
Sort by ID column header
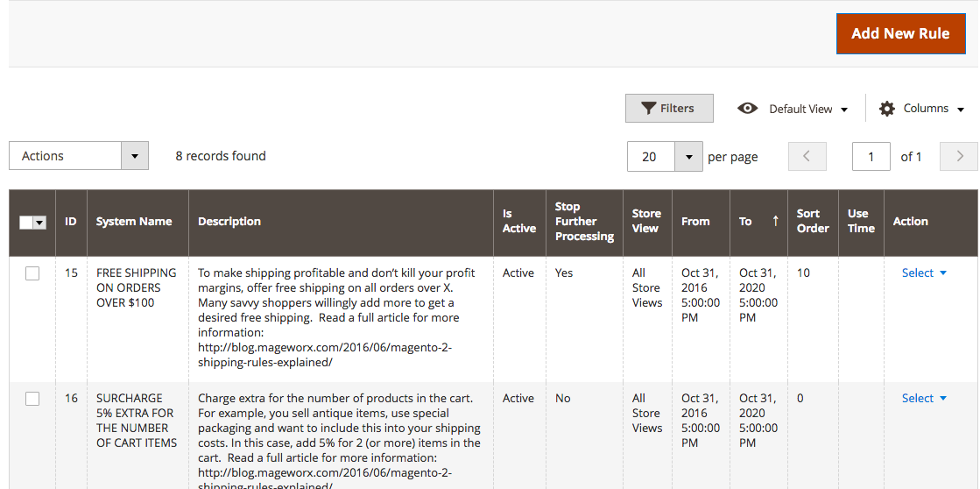coord(71,222)
